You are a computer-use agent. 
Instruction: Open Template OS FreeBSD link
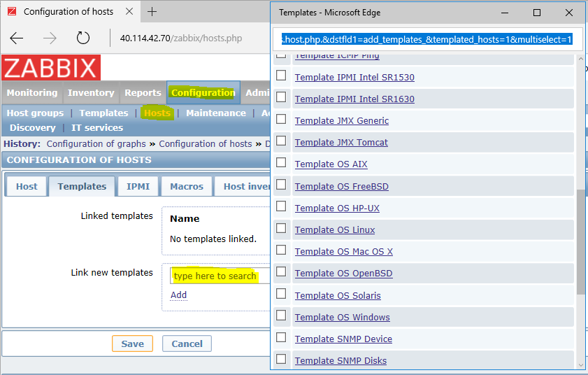click(342, 186)
